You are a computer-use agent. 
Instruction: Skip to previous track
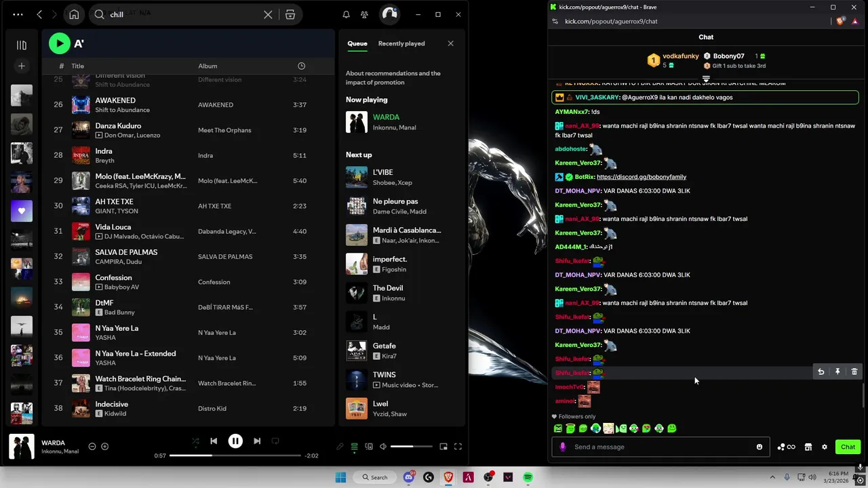pyautogui.click(x=214, y=441)
